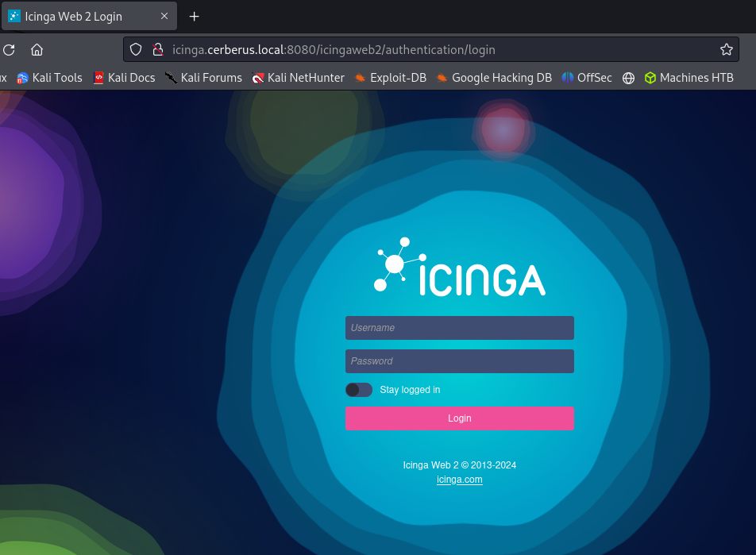Focus the Username field
Screen dimensions: 756x555
click(460, 328)
